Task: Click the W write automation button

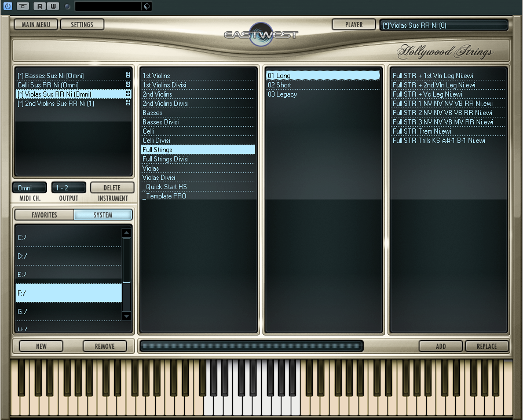Action: coord(53,6)
